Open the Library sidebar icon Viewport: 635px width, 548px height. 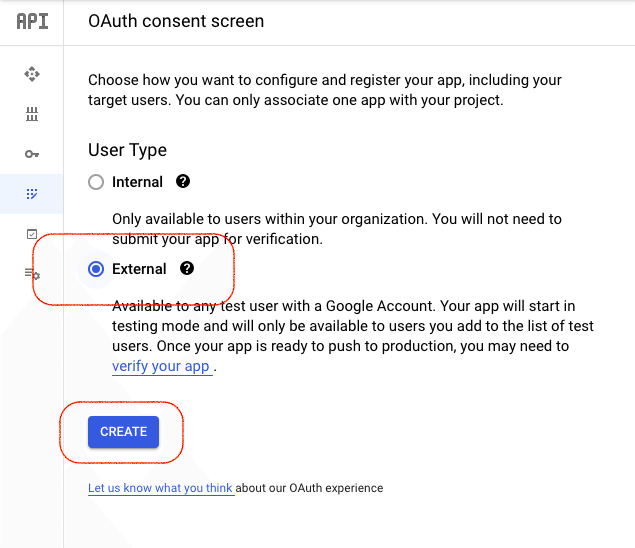pyautogui.click(x=32, y=114)
